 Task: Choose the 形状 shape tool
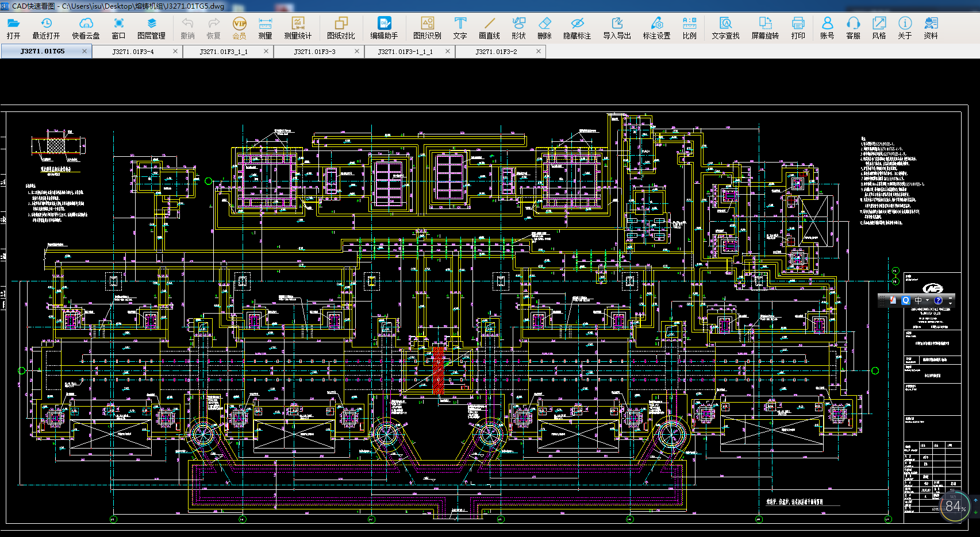518,28
